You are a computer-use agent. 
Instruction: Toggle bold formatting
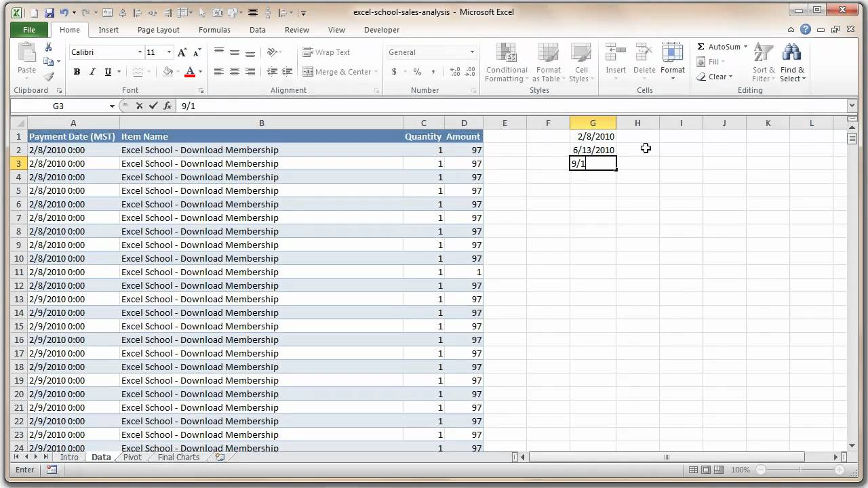point(77,72)
